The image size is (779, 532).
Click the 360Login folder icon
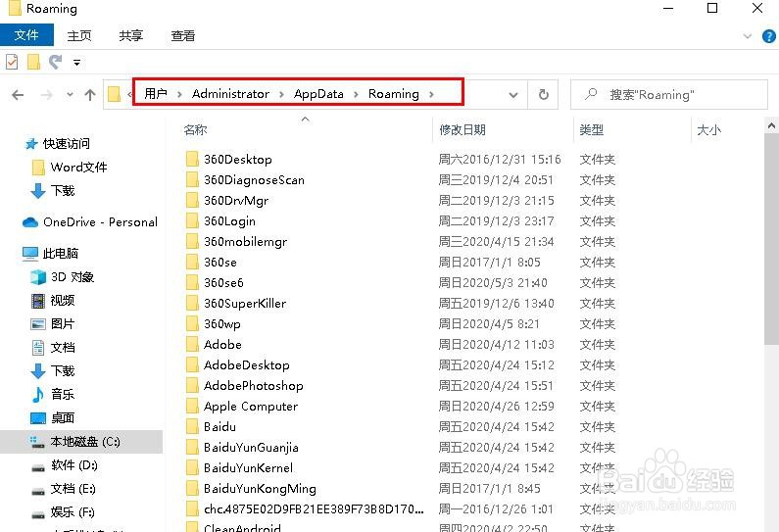tap(192, 220)
